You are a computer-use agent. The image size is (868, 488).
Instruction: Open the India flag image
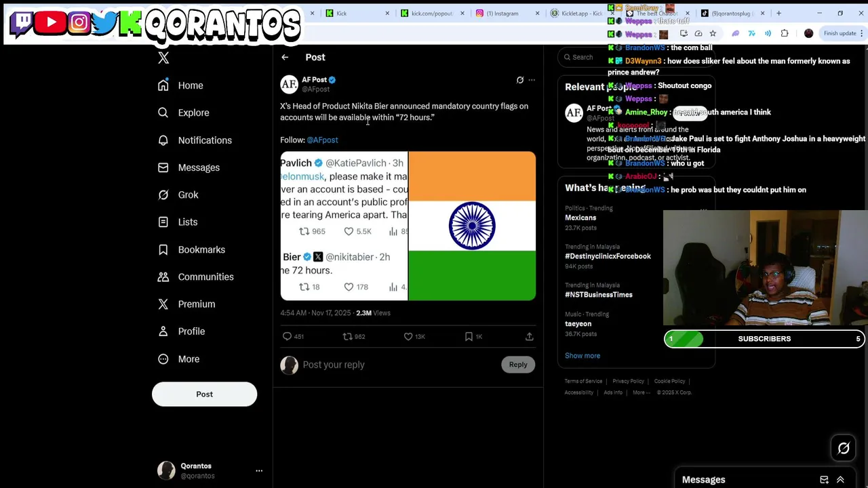click(x=472, y=226)
